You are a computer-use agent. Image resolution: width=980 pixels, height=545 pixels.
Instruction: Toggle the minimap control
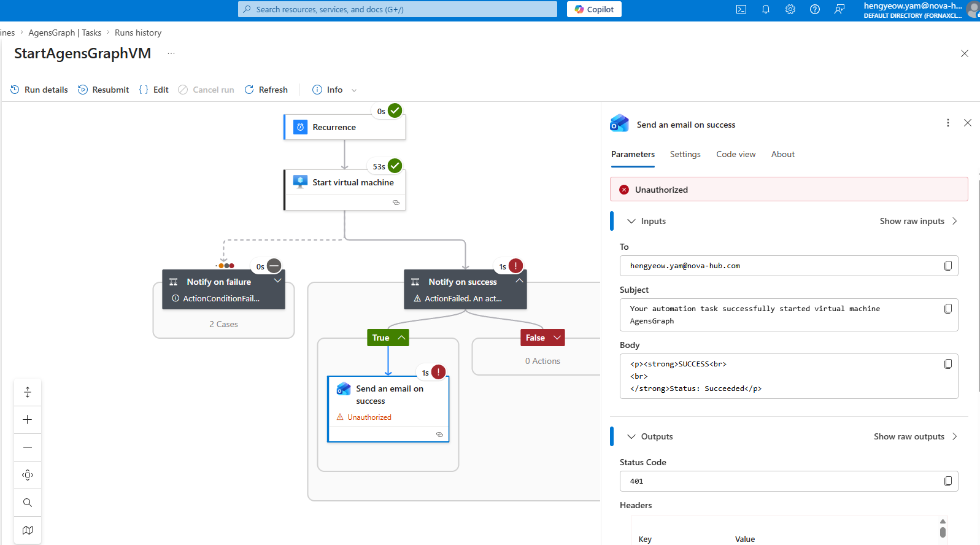28,530
